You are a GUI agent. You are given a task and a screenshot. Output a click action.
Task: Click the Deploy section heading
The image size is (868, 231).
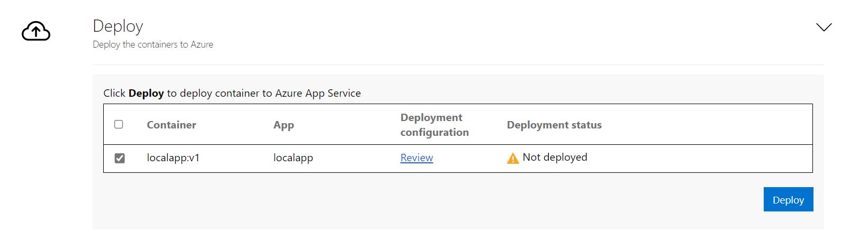[118, 26]
